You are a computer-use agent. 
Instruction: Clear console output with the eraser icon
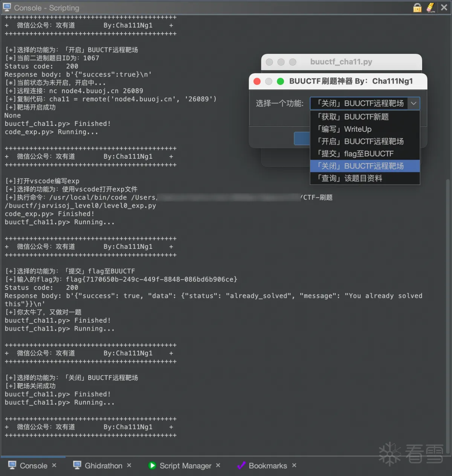(x=431, y=8)
